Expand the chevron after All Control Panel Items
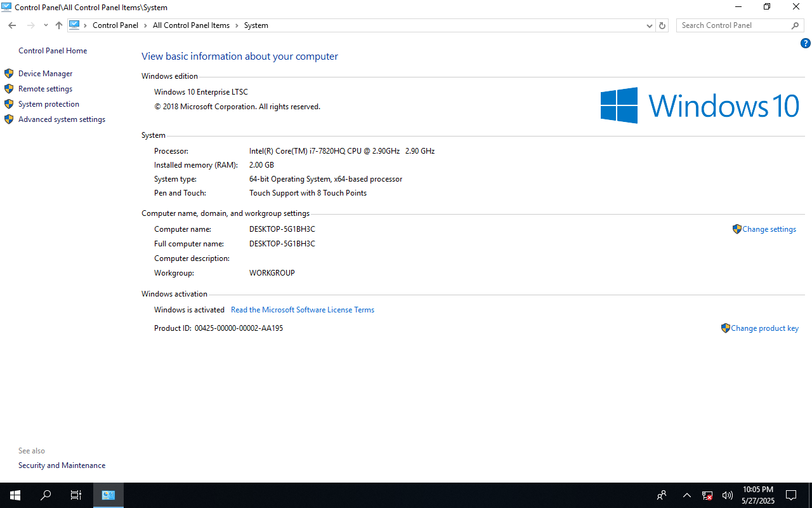The width and height of the screenshot is (812, 508). pos(237,25)
